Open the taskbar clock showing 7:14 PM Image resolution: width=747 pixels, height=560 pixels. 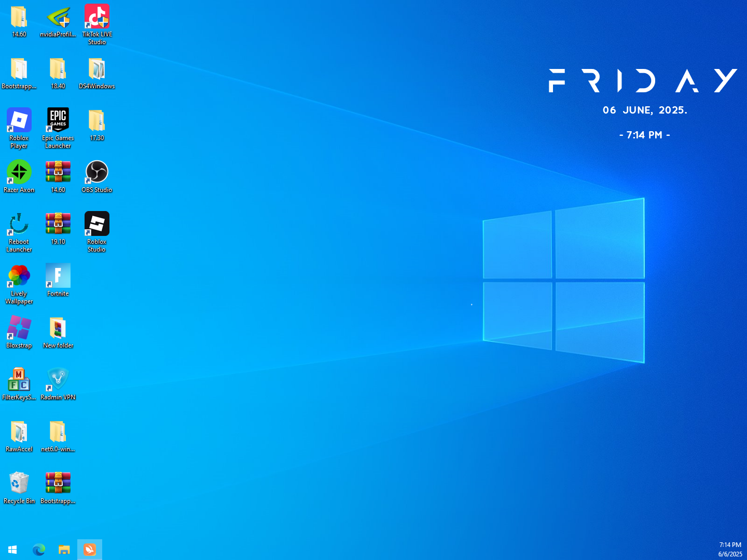coord(730,550)
